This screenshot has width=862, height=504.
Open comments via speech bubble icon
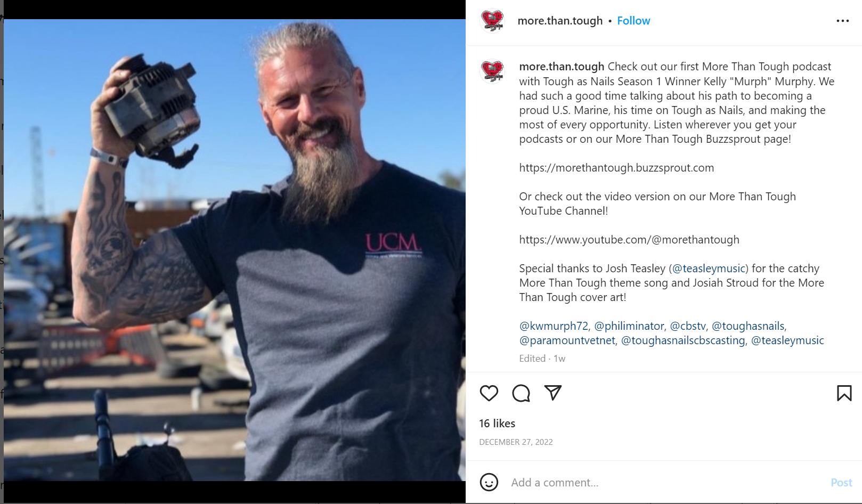[x=521, y=393]
